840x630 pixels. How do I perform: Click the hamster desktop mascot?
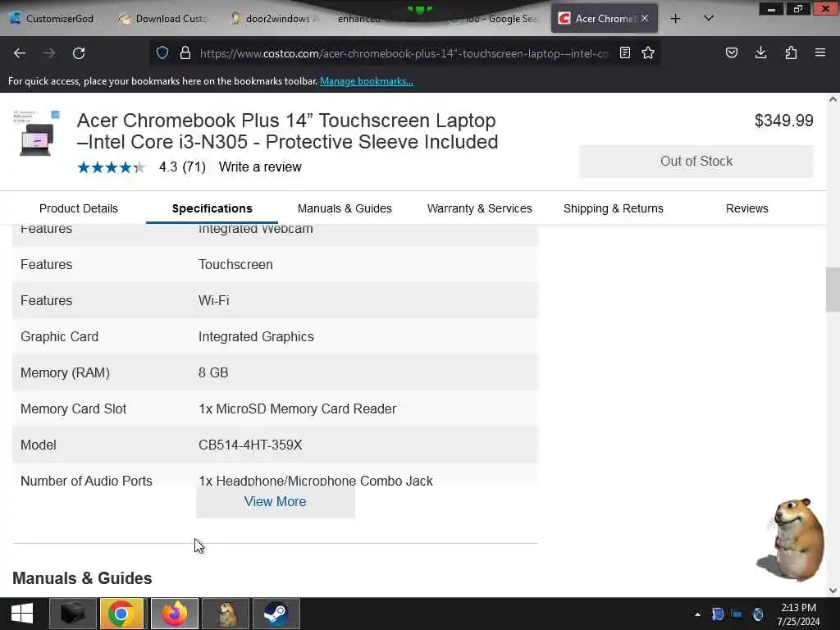click(x=793, y=539)
